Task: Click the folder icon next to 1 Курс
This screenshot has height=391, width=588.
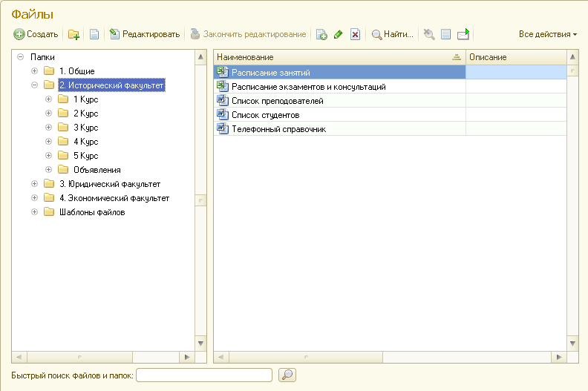Action: (63, 99)
